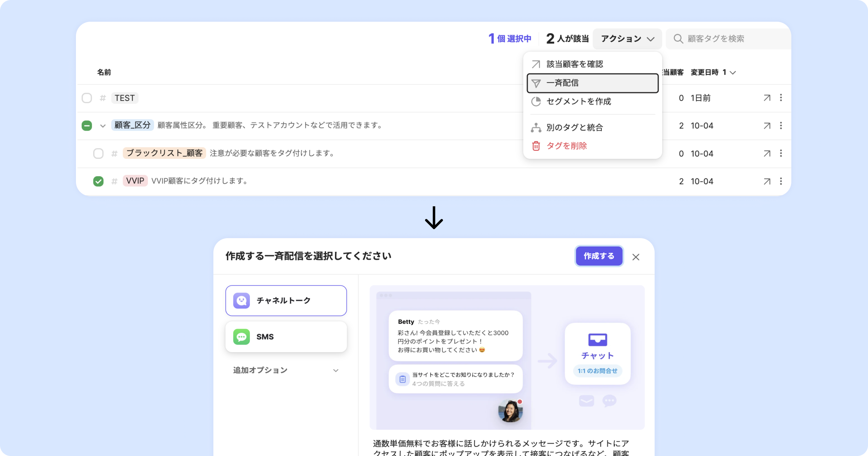Click the arrow icon in TEST row
Image resolution: width=868 pixels, height=456 pixels.
(x=767, y=98)
